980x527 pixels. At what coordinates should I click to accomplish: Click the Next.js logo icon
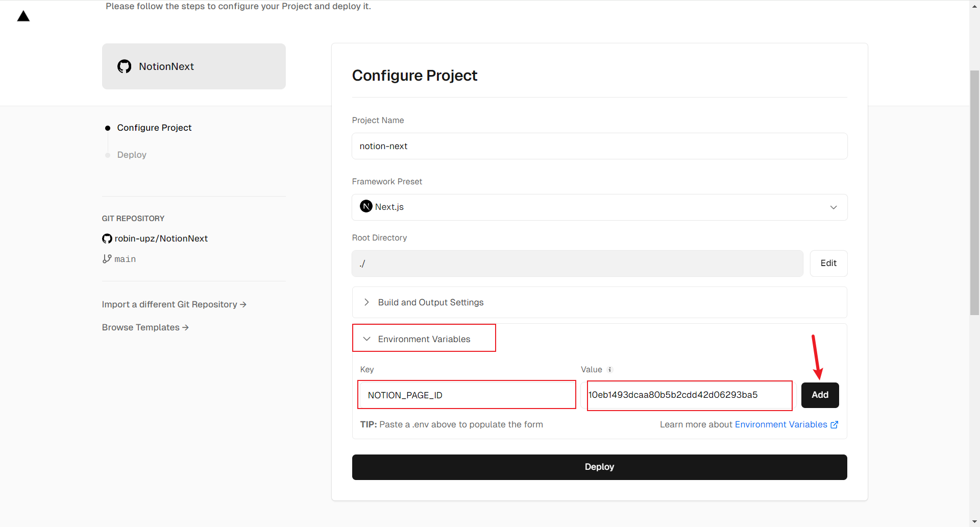tap(366, 206)
